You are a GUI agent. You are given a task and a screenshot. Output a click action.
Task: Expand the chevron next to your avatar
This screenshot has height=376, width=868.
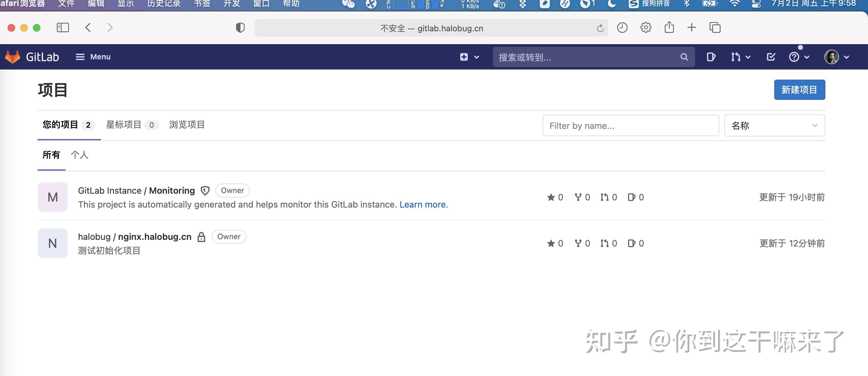847,57
